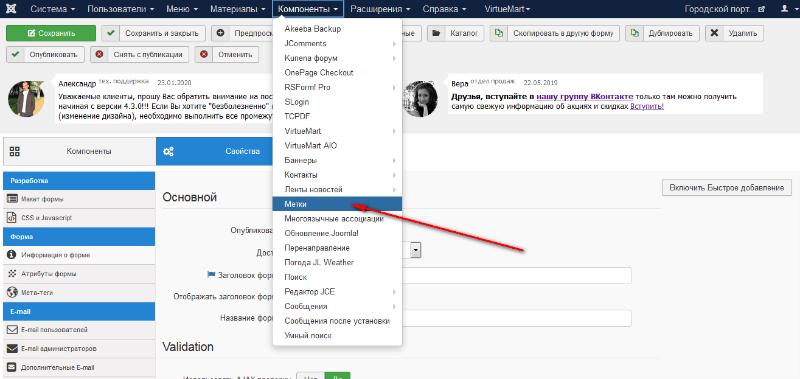
Task: Click copy icon on Скопировать в другую форму
Action: (x=499, y=33)
